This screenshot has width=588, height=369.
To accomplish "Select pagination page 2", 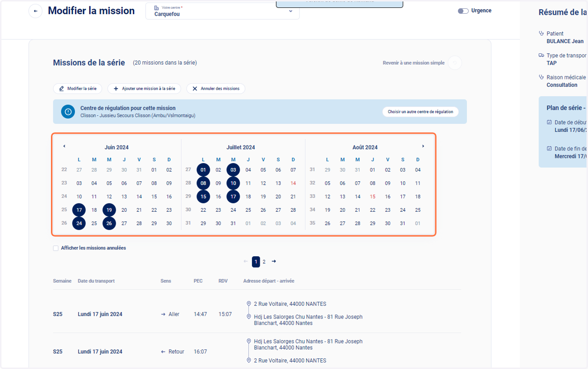I will [264, 262].
